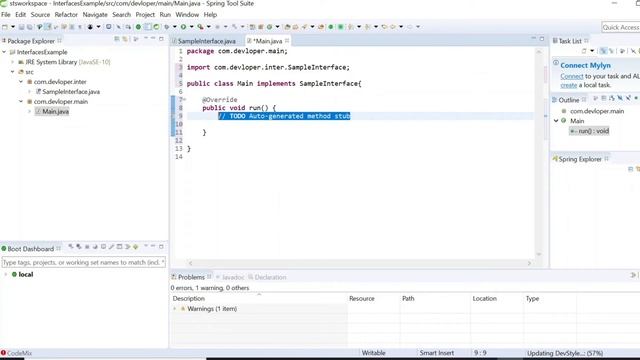Click the New Task icon in Task List
Screen dimensions: 640x360
pos(584,51)
